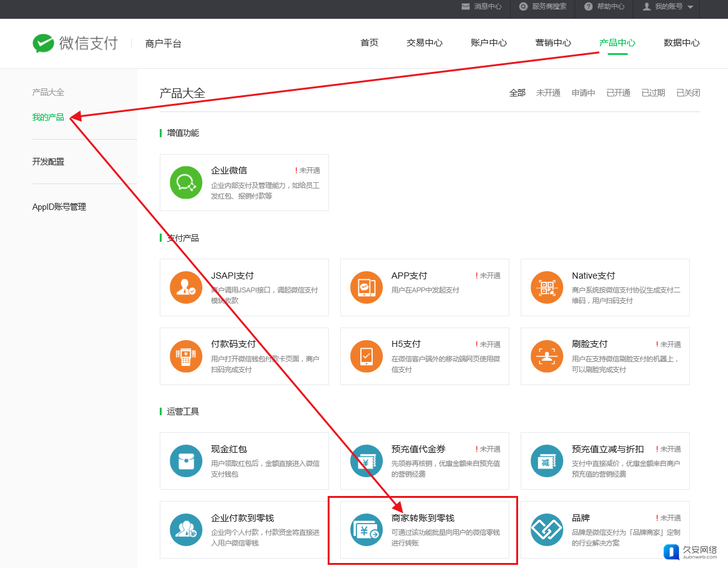Open the 刷脸支付 product title

point(590,344)
